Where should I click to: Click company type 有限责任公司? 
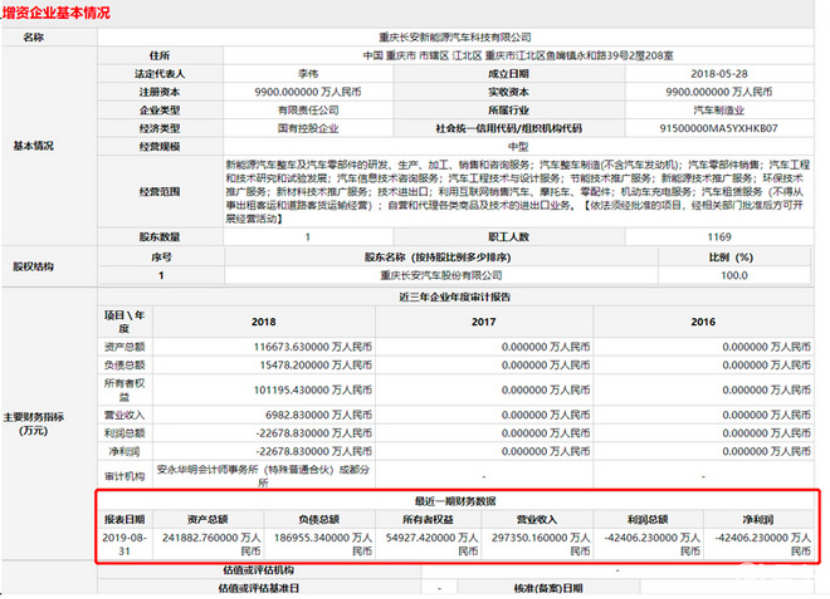[308, 110]
